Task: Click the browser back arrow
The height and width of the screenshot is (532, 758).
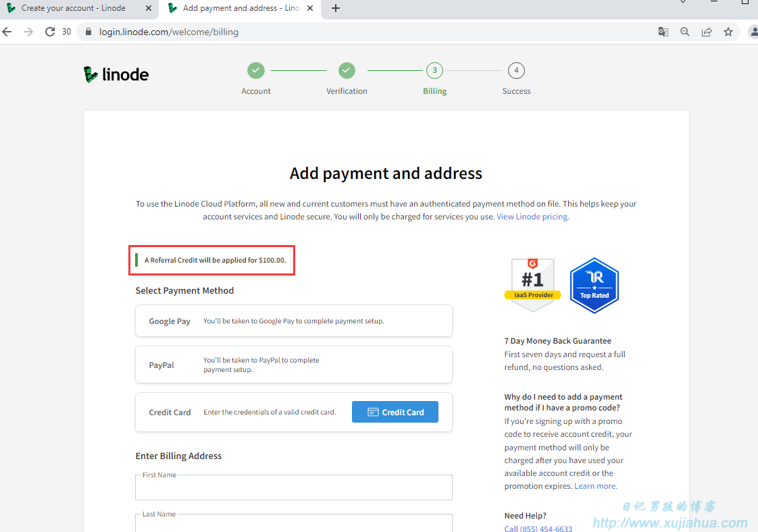Action: (x=7, y=32)
